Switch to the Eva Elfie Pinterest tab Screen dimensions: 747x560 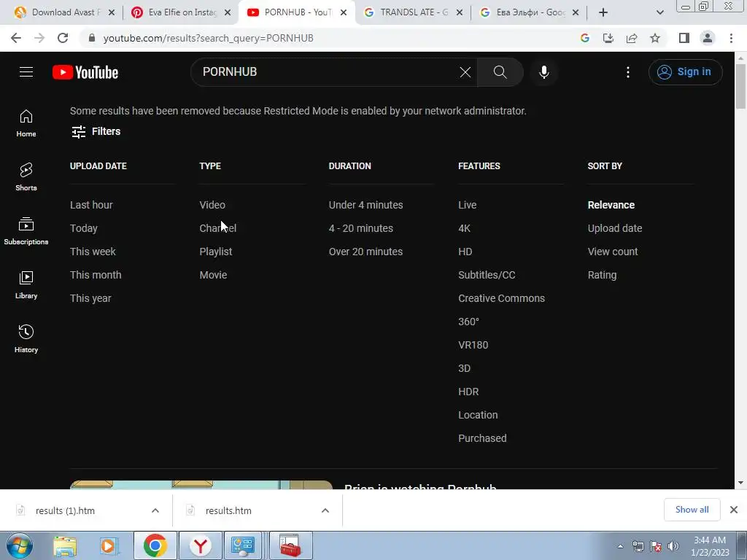point(181,12)
